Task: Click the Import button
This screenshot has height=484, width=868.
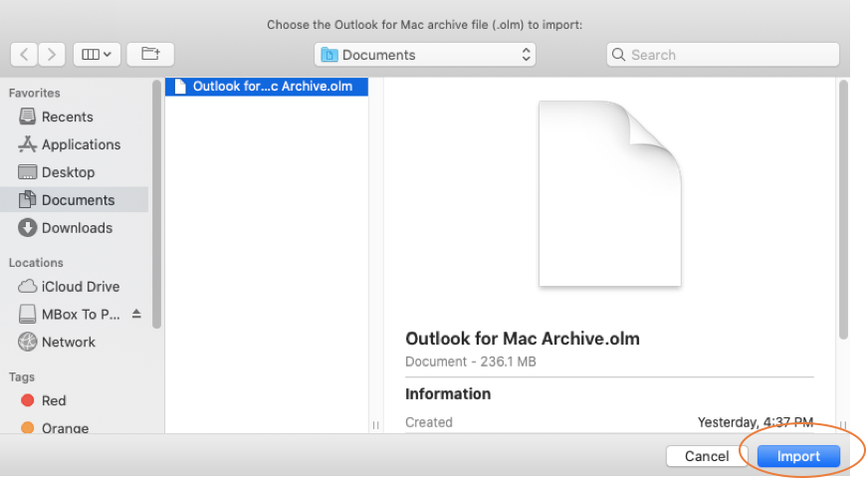Action: 798,456
